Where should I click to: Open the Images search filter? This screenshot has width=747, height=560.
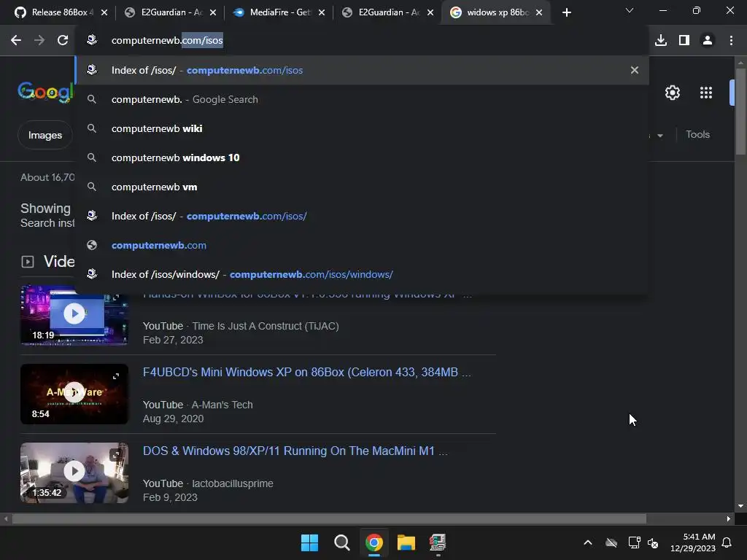point(45,135)
